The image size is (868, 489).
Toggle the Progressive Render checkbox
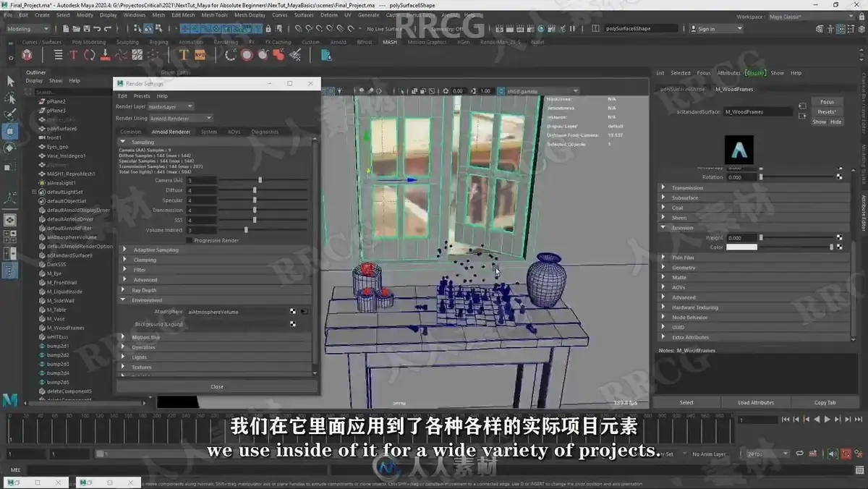point(190,240)
